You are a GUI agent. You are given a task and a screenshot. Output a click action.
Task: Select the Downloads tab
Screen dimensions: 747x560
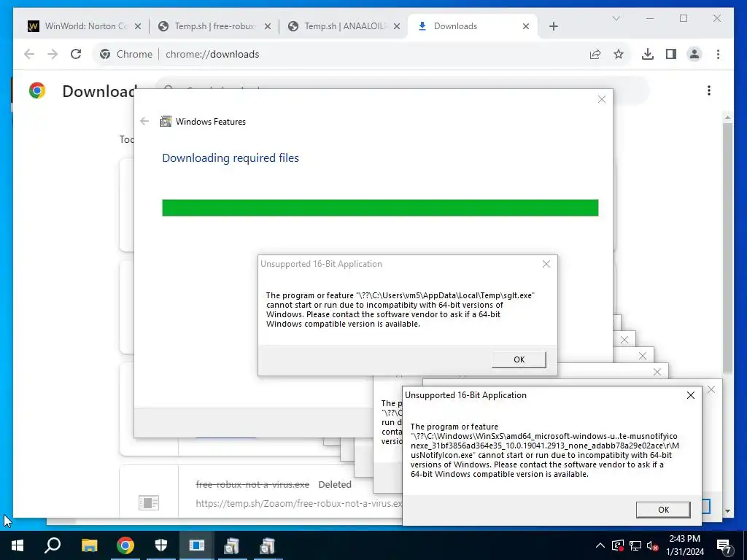tap(472, 26)
